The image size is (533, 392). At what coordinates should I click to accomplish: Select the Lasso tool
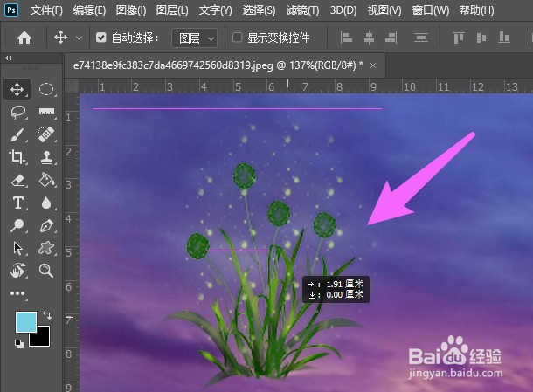coord(17,113)
